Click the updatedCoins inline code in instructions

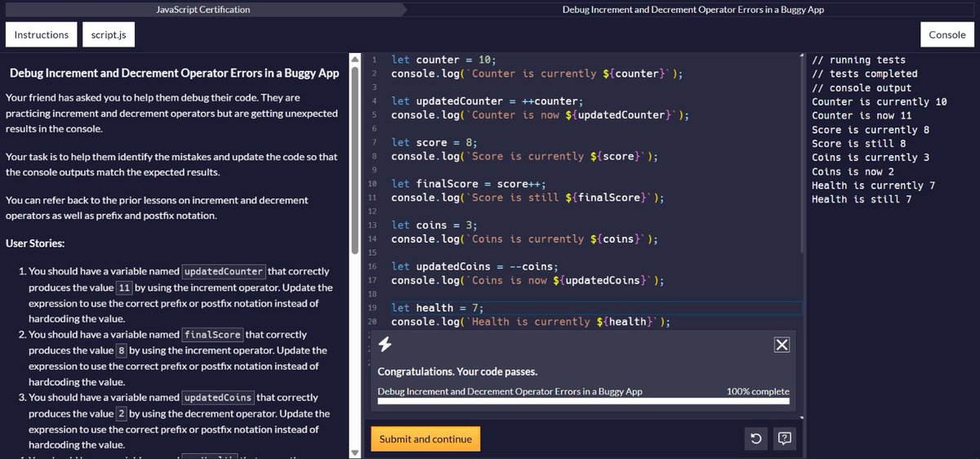pyautogui.click(x=218, y=398)
